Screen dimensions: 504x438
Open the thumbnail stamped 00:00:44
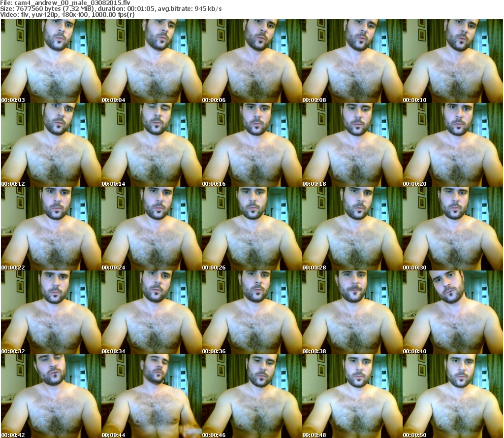tap(152, 396)
